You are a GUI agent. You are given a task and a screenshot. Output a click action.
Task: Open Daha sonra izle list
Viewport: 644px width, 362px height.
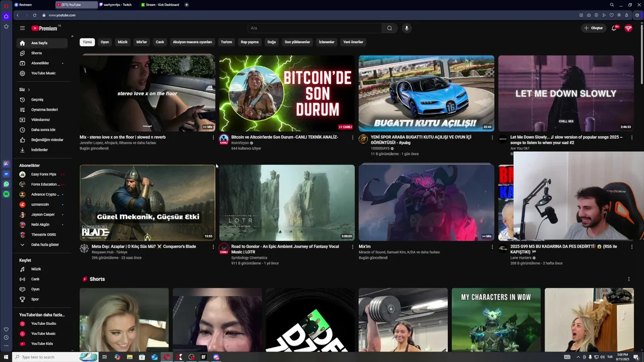click(x=42, y=130)
